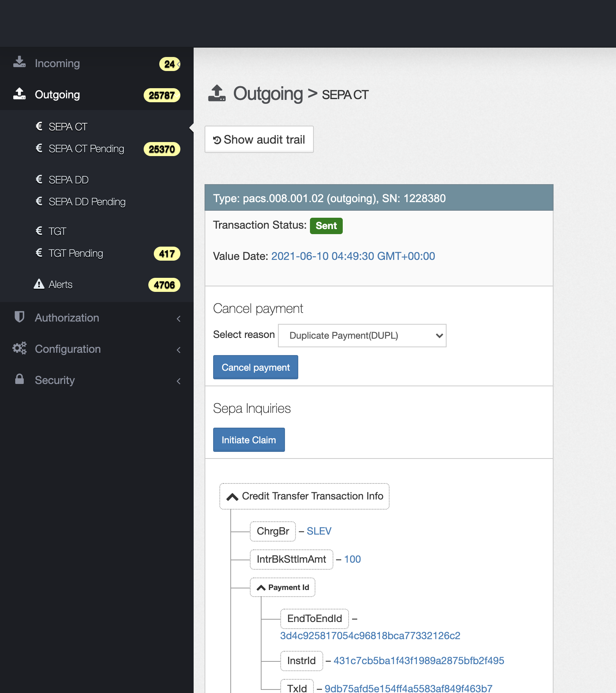The image size is (616, 693).
Task: Collapse the Credit Transfer Transaction Info node
Action: [232, 497]
